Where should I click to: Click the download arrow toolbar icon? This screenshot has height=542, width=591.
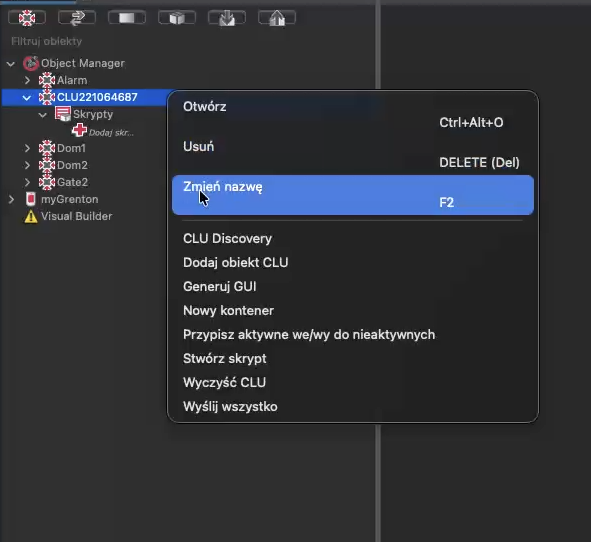227,18
